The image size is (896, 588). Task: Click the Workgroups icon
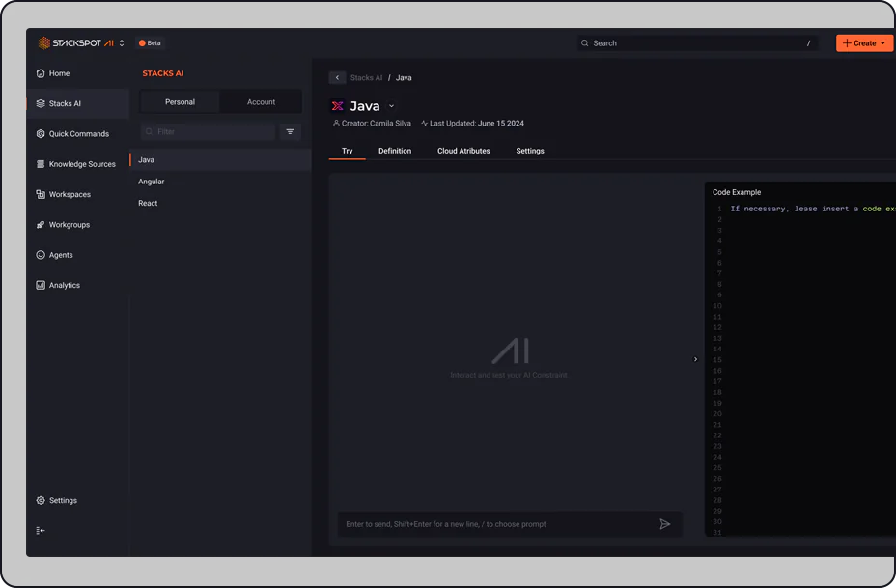coord(41,225)
